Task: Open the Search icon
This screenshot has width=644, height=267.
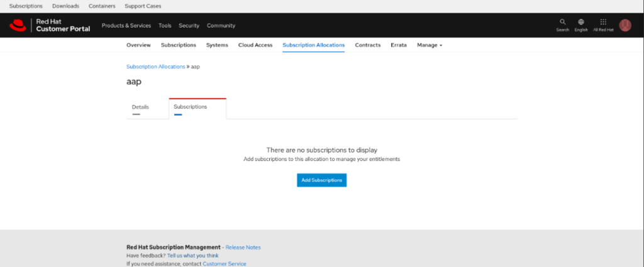Action: tap(563, 25)
